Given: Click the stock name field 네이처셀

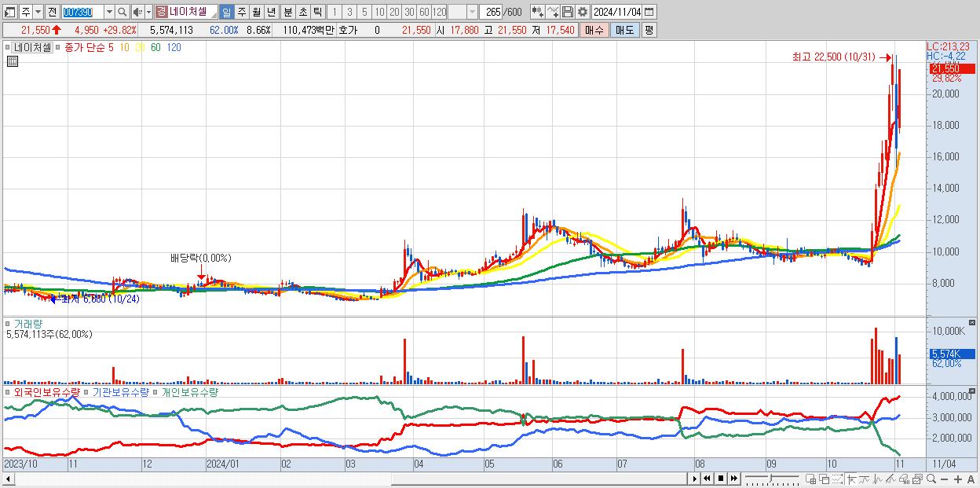Looking at the screenshot, I should (192, 13).
